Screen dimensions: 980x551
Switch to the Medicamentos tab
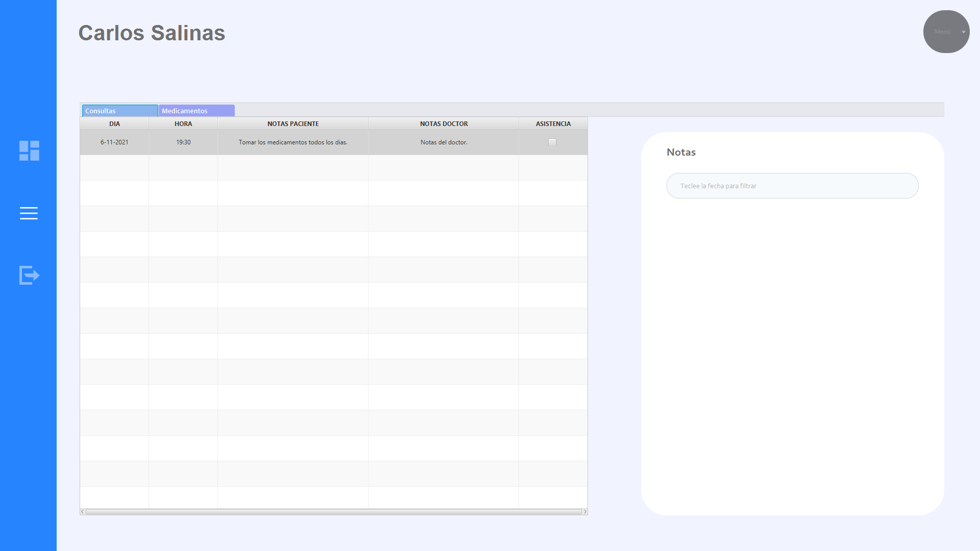(x=197, y=111)
